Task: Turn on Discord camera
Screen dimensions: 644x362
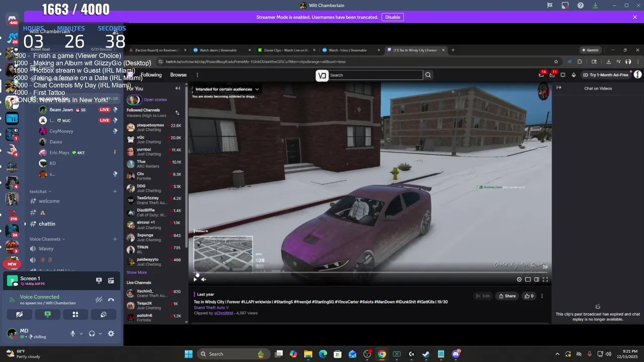Action: [19, 314]
